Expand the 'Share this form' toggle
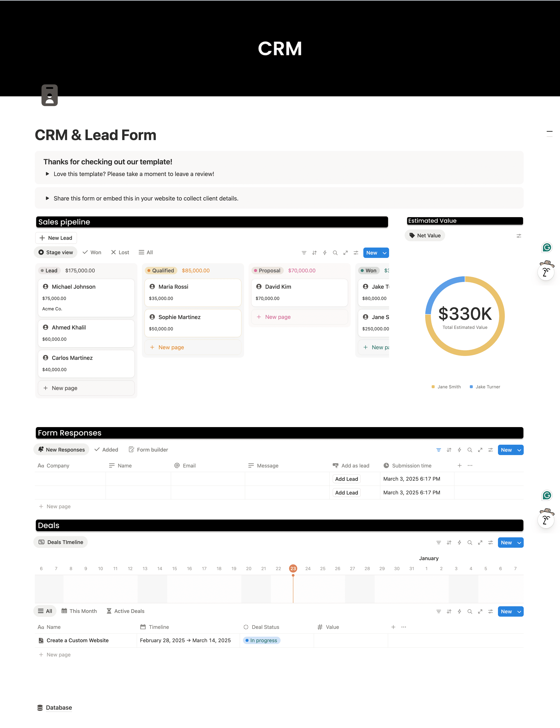 click(47, 198)
